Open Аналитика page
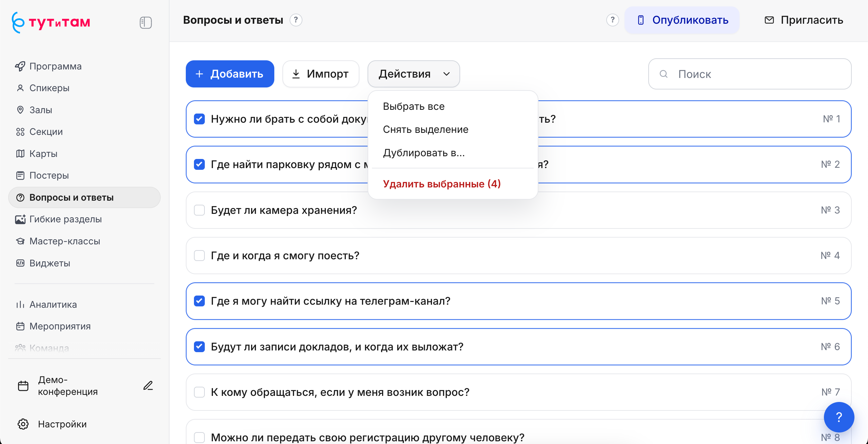Image resolution: width=868 pixels, height=444 pixels. click(x=84, y=304)
